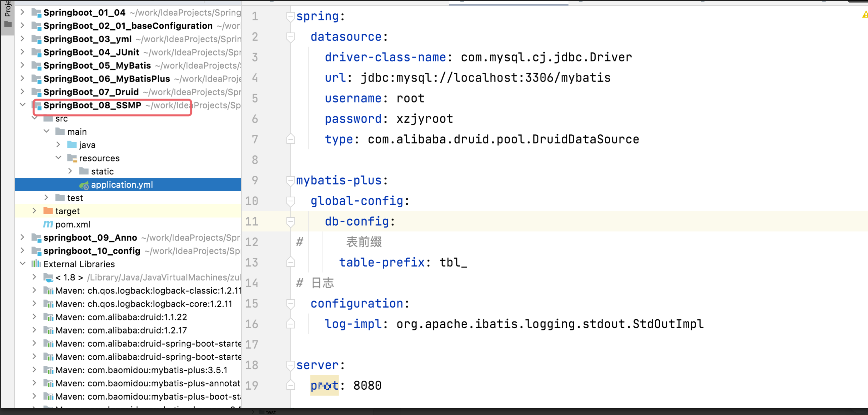This screenshot has width=868, height=415.
Task: Expand the Springboot_01_04 module
Action: pyautogui.click(x=22, y=13)
